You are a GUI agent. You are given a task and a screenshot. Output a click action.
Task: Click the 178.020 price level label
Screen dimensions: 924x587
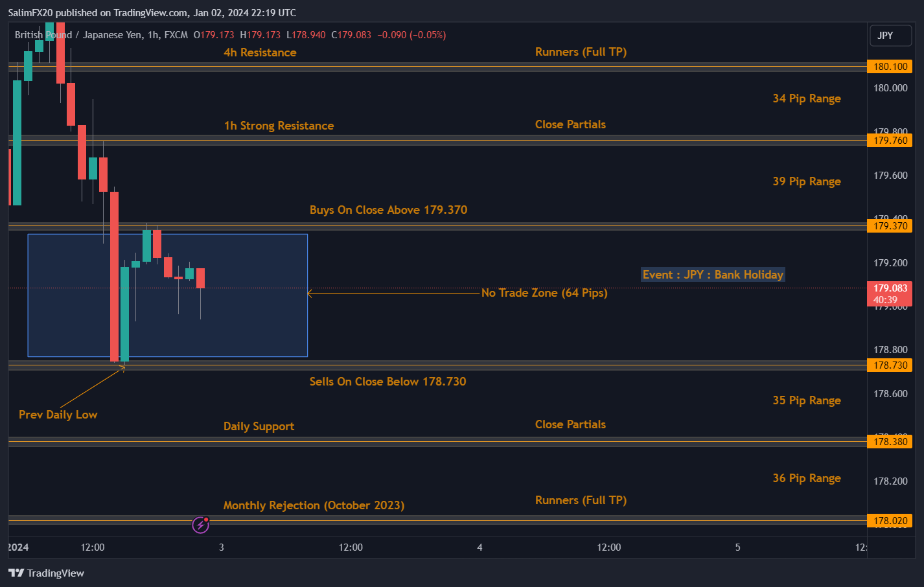[890, 521]
